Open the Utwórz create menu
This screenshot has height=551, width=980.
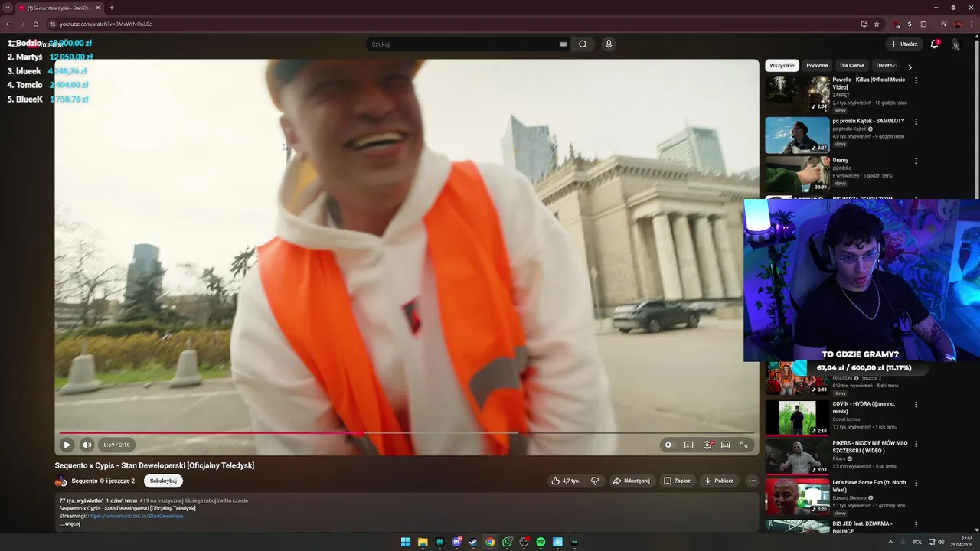pos(903,44)
